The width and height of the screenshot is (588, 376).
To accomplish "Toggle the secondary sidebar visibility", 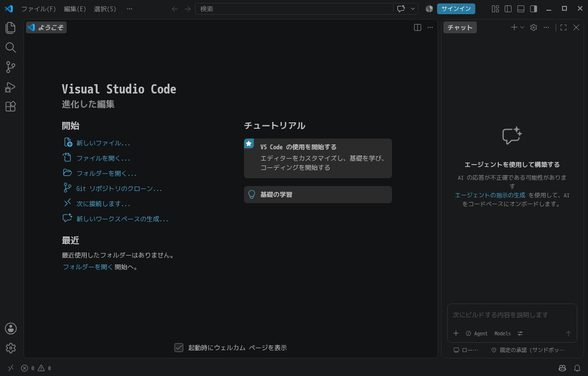I will (x=534, y=9).
